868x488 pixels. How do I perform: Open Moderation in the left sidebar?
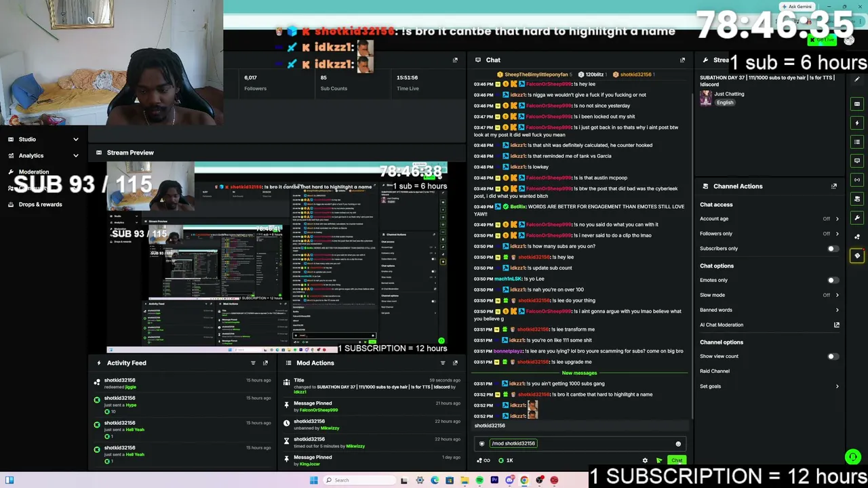(34, 172)
